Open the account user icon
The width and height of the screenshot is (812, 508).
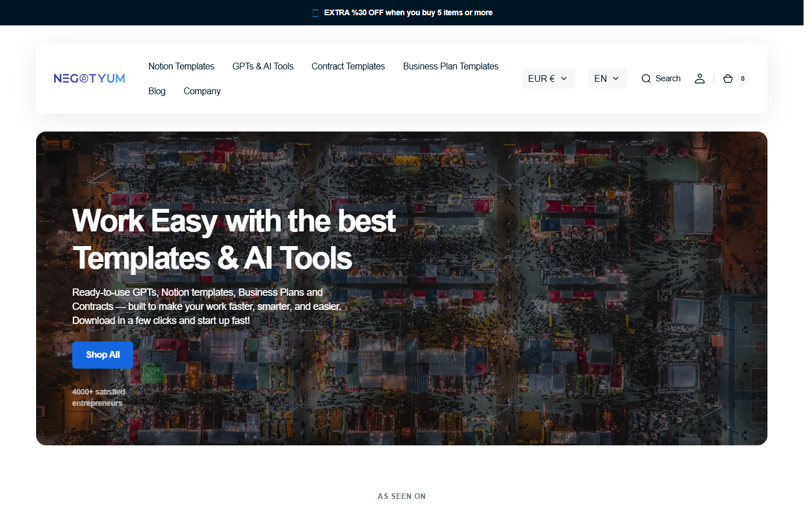pos(700,78)
